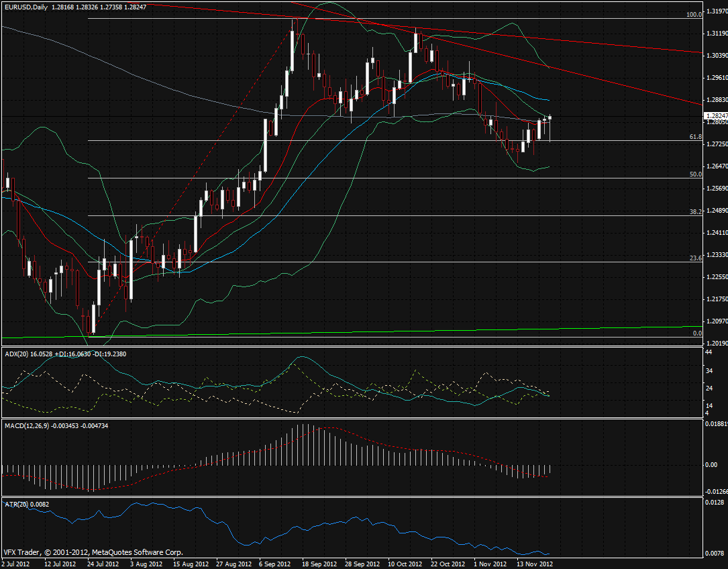Click the 0.0128 value on ATR scale

pyautogui.click(x=715, y=502)
